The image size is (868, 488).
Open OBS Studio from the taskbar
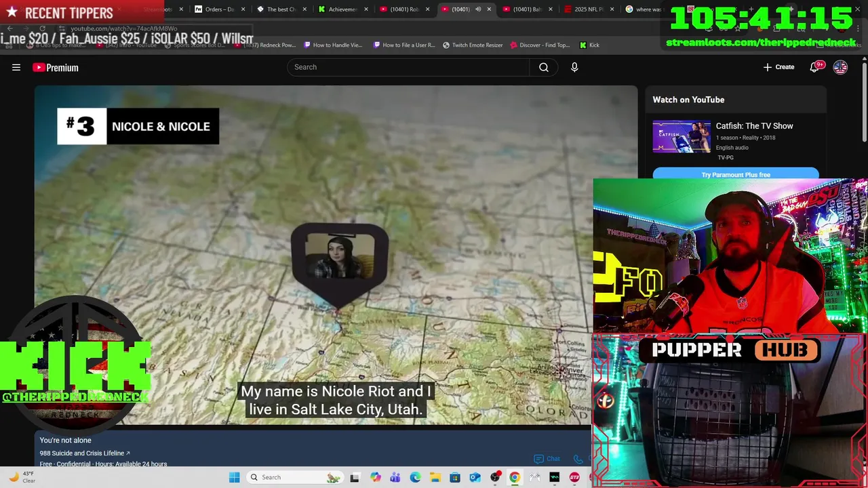click(495, 477)
